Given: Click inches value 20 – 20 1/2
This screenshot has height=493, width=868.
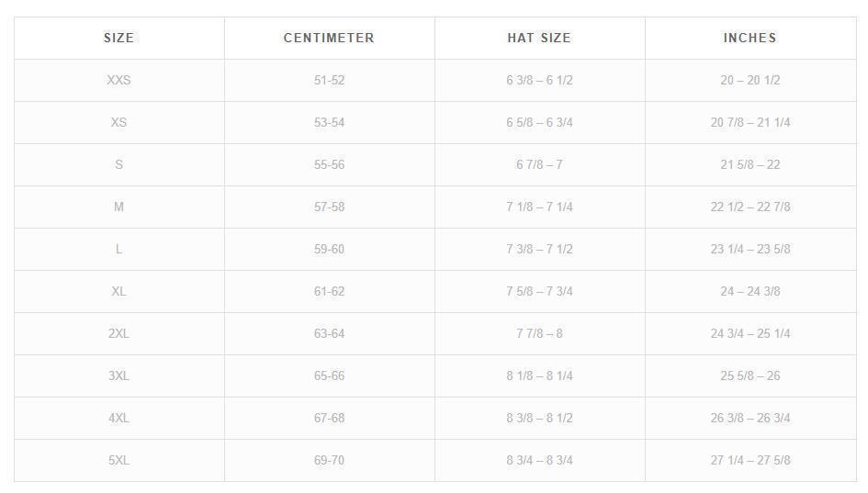Looking at the screenshot, I should (x=750, y=80).
